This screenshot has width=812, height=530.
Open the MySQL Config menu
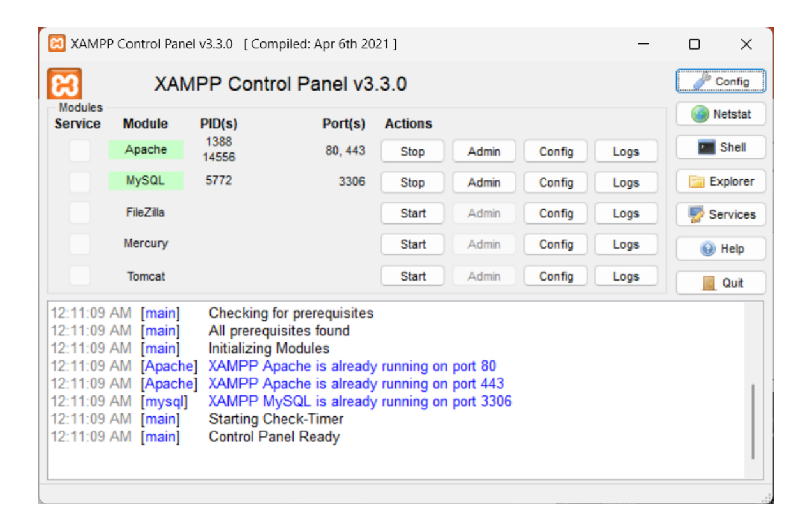click(555, 182)
